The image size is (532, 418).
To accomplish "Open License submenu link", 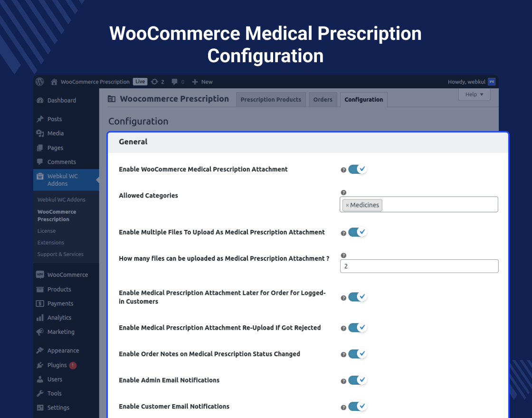I will click(47, 231).
